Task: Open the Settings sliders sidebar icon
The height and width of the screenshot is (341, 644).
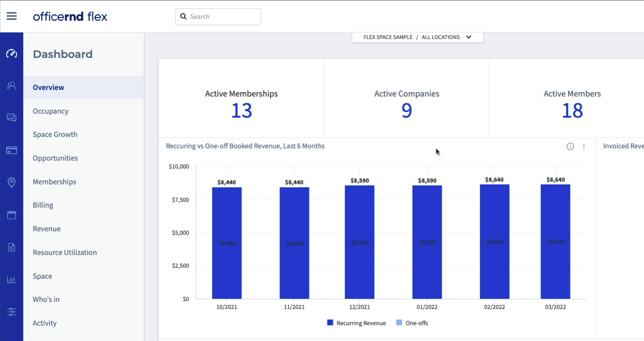Action: coord(11,312)
